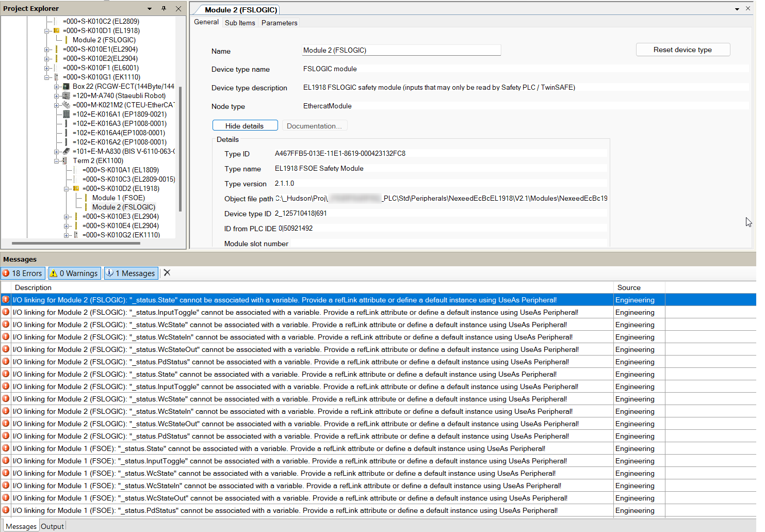Clear messages with the X icon
This screenshot has height=532, width=765.
click(167, 273)
